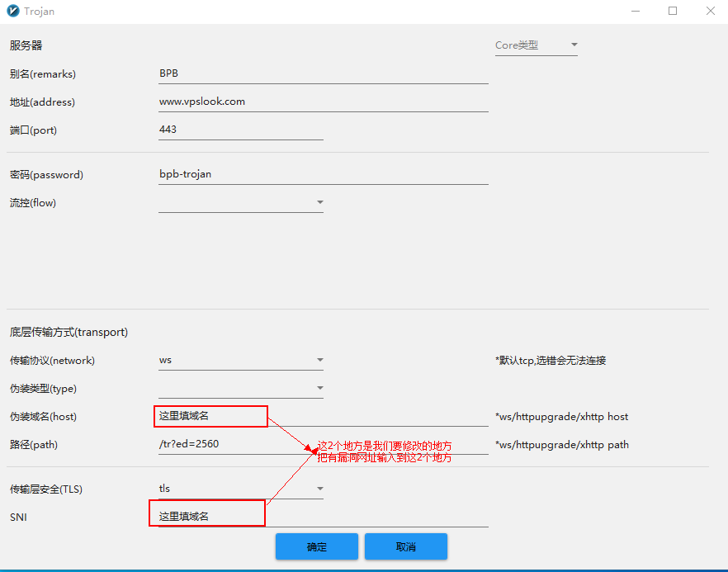The height and width of the screenshot is (572, 728).
Task: Focus the 地址(address) field with www.vpslook.com
Action: [x=323, y=102]
